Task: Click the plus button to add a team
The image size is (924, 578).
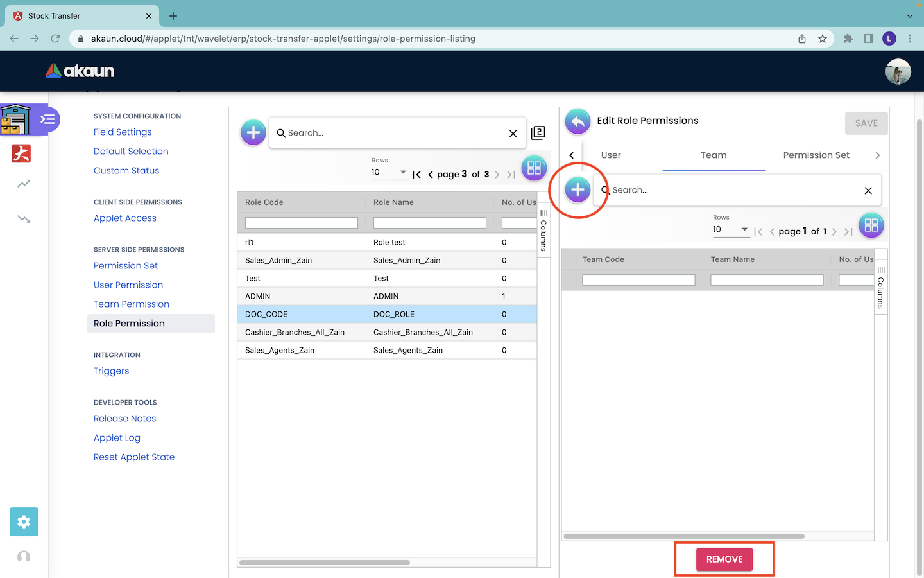Action: (x=577, y=190)
